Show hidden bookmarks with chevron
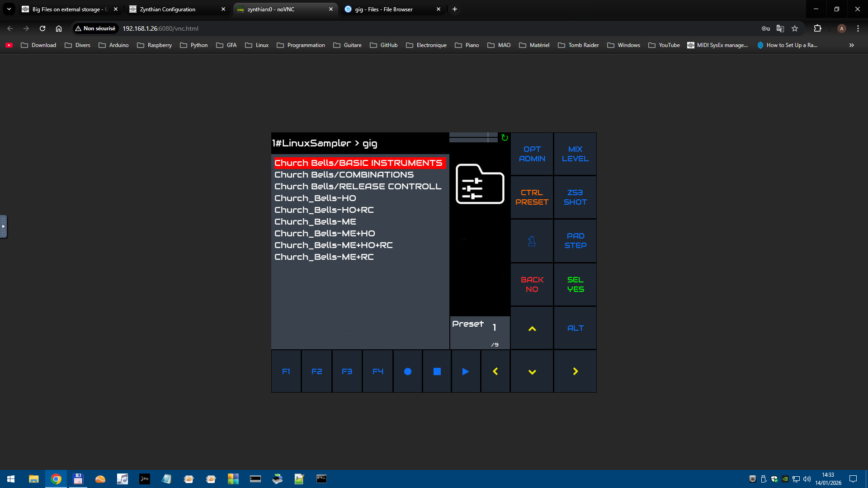868x488 pixels. point(851,45)
